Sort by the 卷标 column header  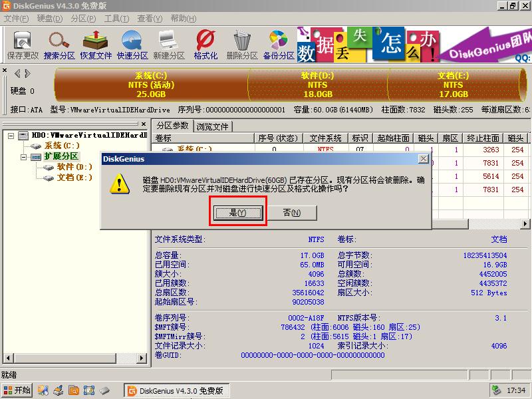203,138
